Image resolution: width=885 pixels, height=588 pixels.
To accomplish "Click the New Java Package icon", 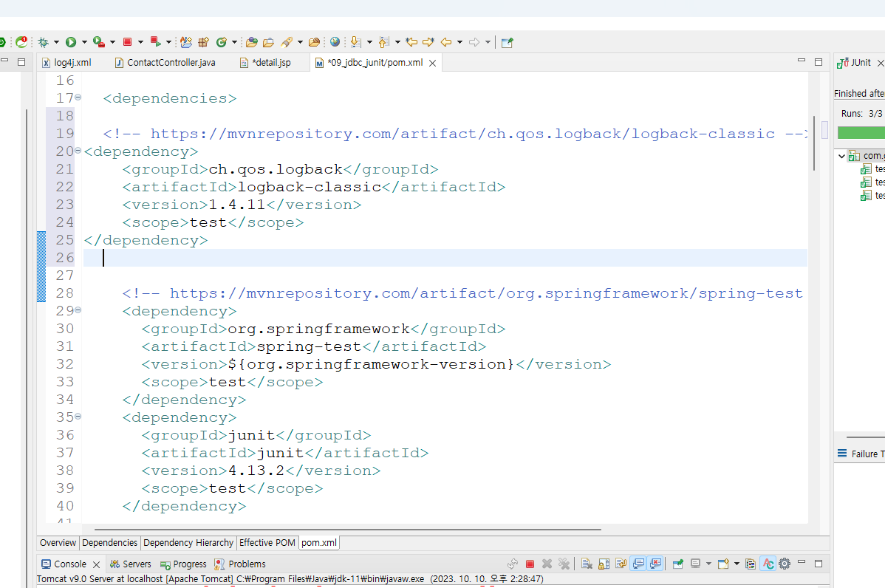I will pyautogui.click(x=203, y=42).
